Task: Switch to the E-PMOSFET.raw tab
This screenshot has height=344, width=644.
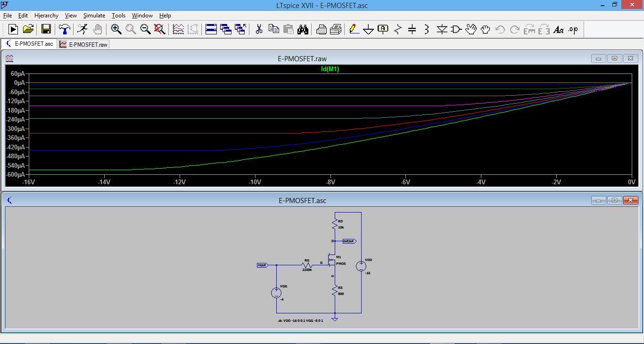Action: point(84,44)
